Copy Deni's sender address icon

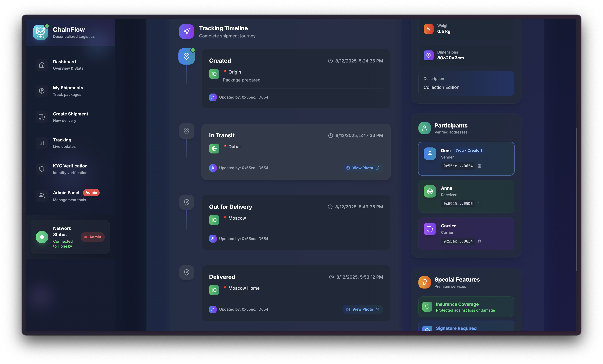coord(479,166)
